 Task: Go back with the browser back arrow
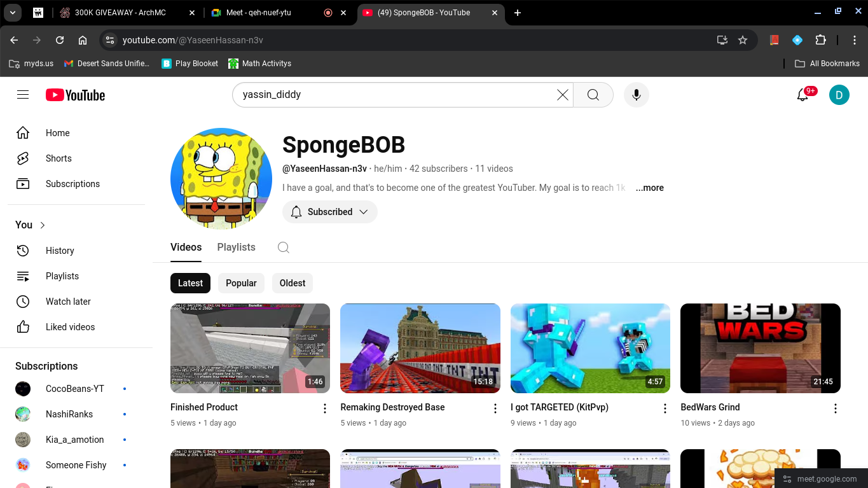pos(14,40)
